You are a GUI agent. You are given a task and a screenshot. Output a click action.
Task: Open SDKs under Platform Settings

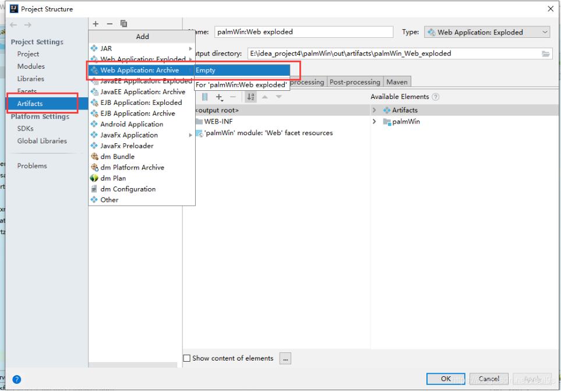(26, 129)
